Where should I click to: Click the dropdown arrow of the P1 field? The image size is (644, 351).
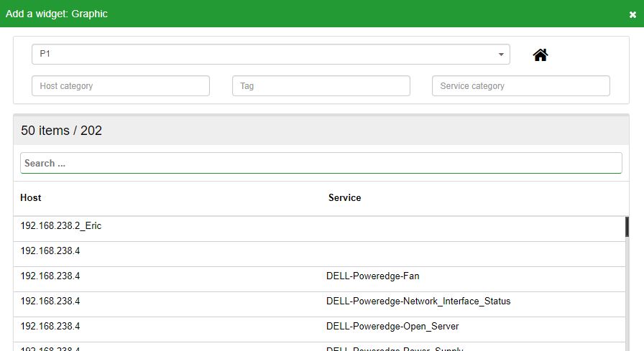tap(501, 55)
